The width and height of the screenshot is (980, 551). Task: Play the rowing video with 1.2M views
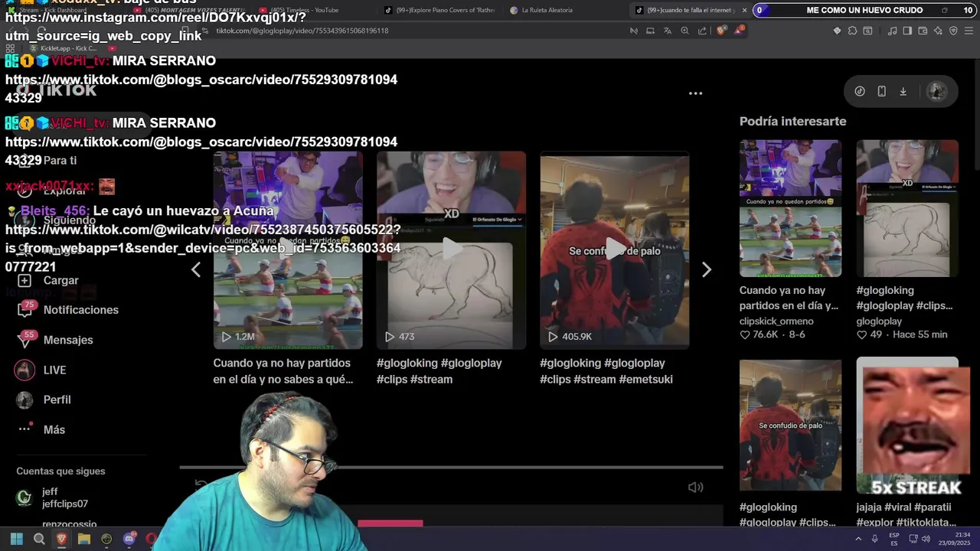point(288,250)
